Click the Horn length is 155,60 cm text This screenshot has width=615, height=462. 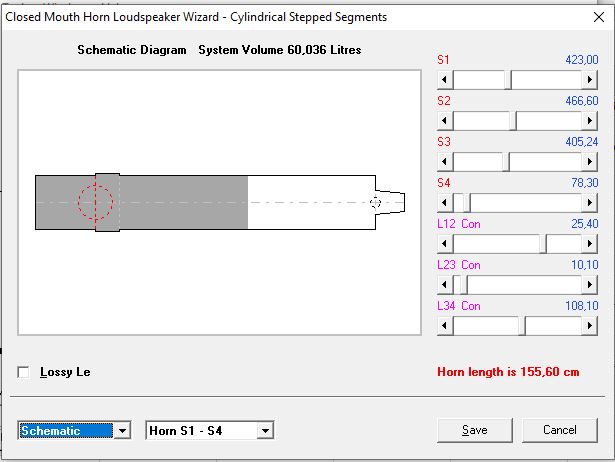[x=508, y=372]
